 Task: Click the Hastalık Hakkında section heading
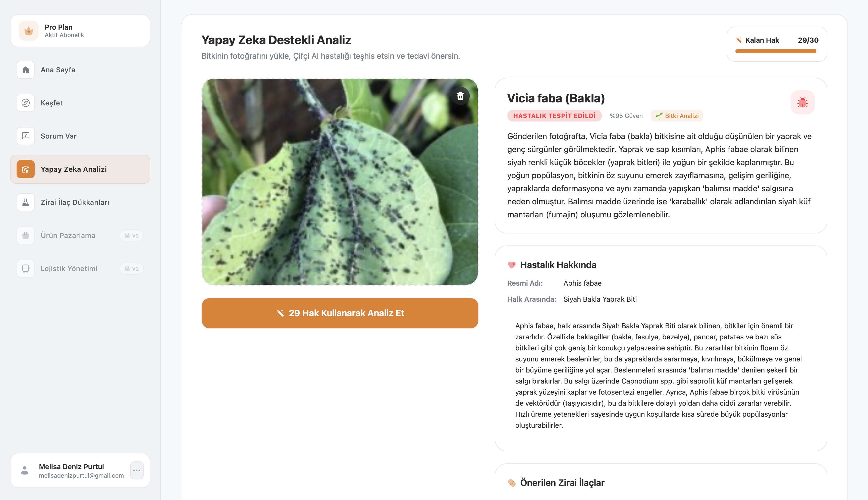pyautogui.click(x=558, y=265)
